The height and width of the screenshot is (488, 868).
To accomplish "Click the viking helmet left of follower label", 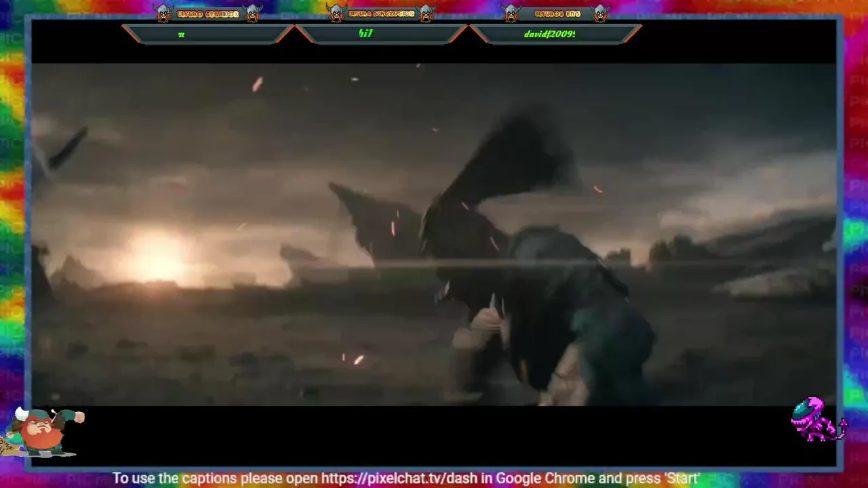I will pos(163,13).
